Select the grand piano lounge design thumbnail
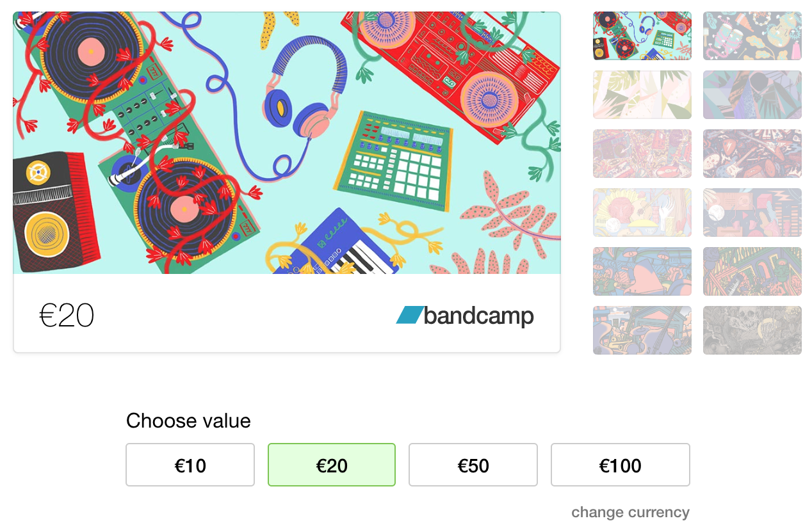The height and width of the screenshot is (530, 812). [642, 271]
